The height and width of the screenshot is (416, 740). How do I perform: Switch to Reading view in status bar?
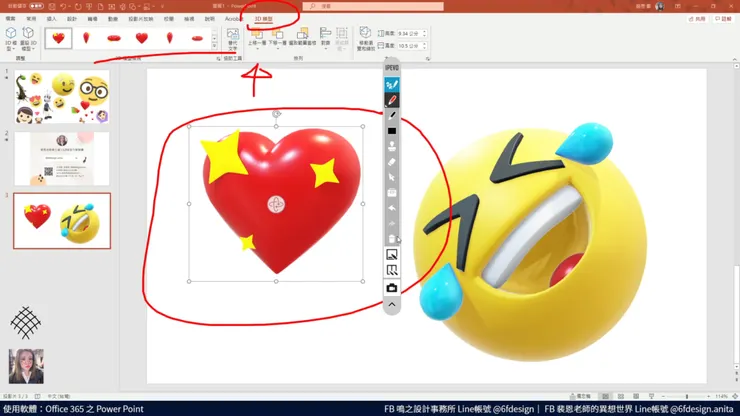(x=636, y=396)
